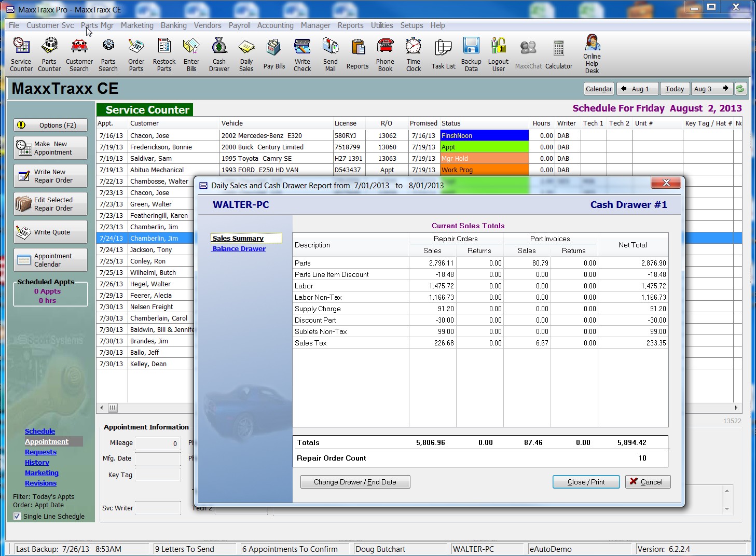Click the Today button
The height and width of the screenshot is (556, 756).
[x=675, y=89]
